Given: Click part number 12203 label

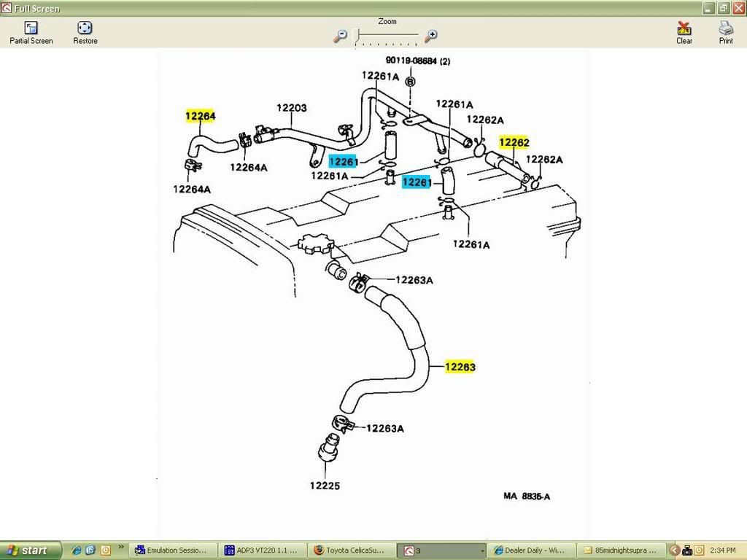Looking at the screenshot, I should [292, 108].
